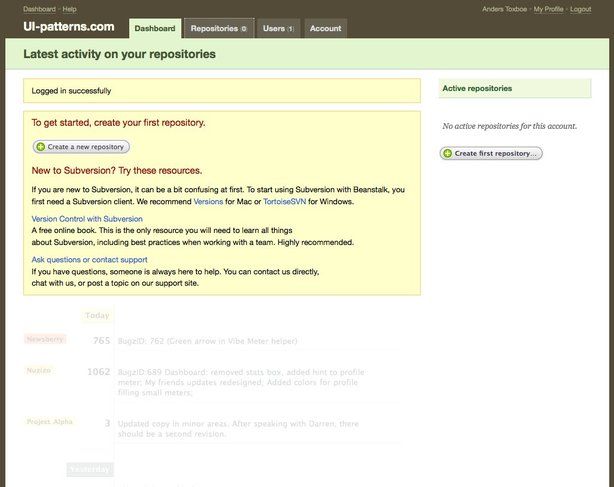
Task: Click the UI-patterns.com site logo
Action: pos(69,27)
